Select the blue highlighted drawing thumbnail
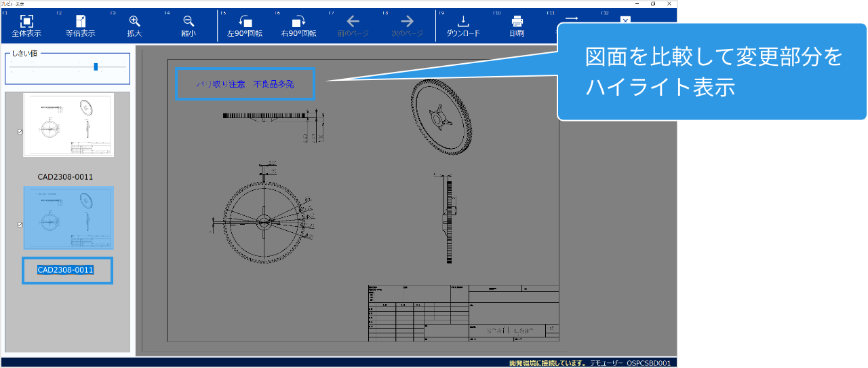Image resolution: width=868 pixels, height=368 pixels. (68, 218)
